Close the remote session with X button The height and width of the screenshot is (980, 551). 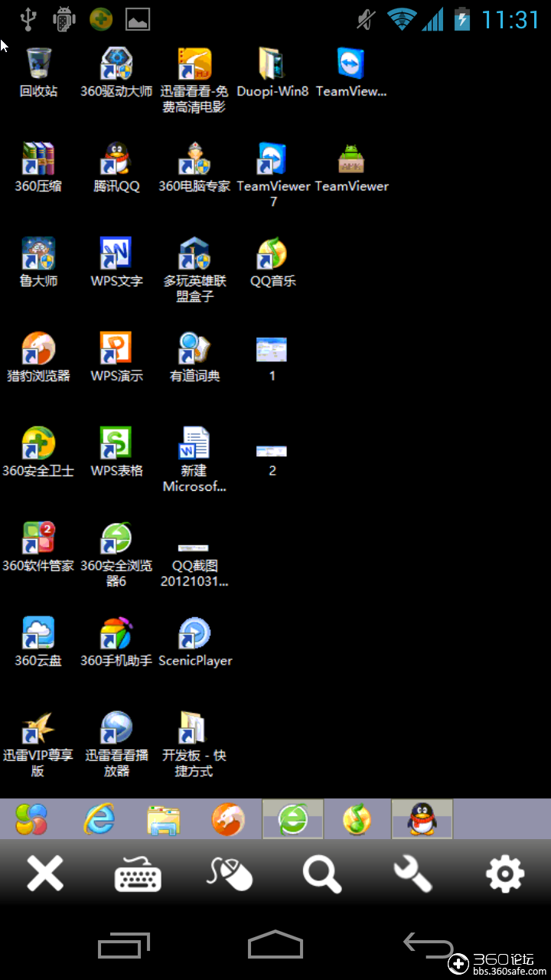pos(45,874)
